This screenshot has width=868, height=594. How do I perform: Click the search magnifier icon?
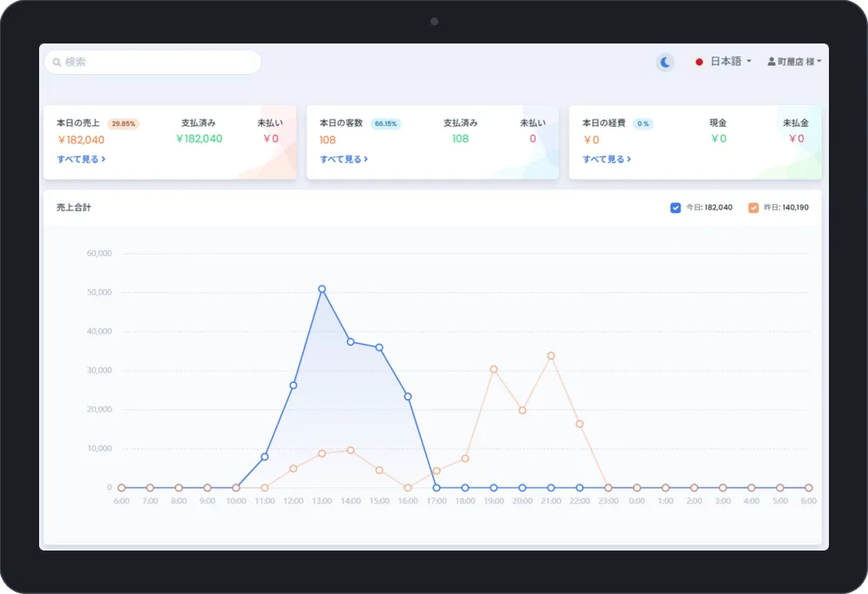pyautogui.click(x=56, y=62)
